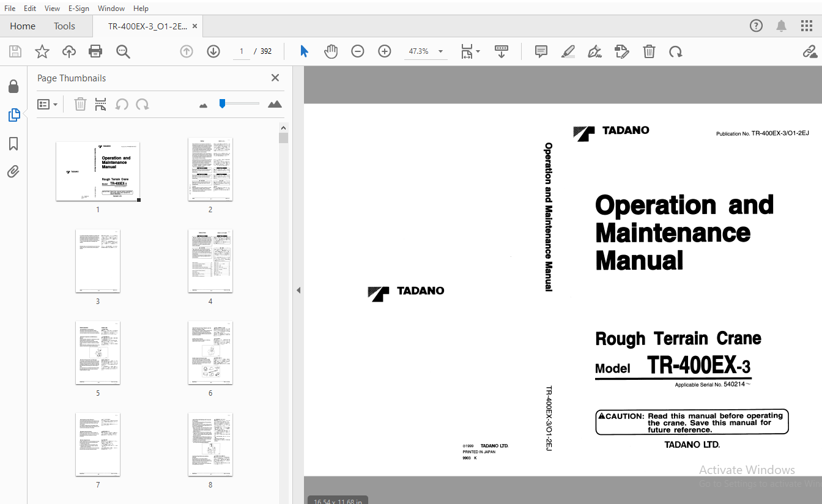Screen dimensions: 822x504
Task: Share a link to this file
Action: (x=810, y=51)
